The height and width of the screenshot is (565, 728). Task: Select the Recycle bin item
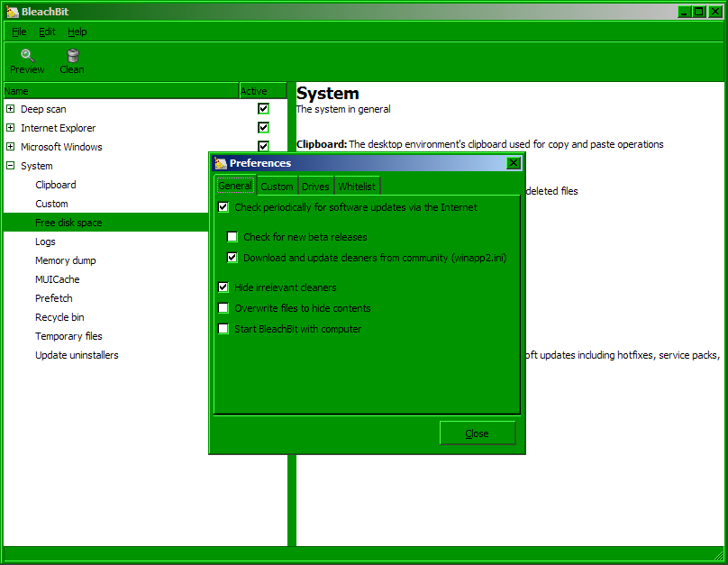(x=59, y=317)
